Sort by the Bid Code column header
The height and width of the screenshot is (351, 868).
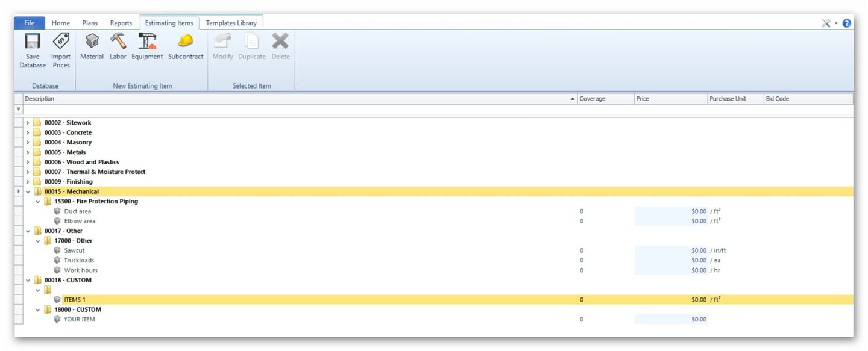[808, 99]
